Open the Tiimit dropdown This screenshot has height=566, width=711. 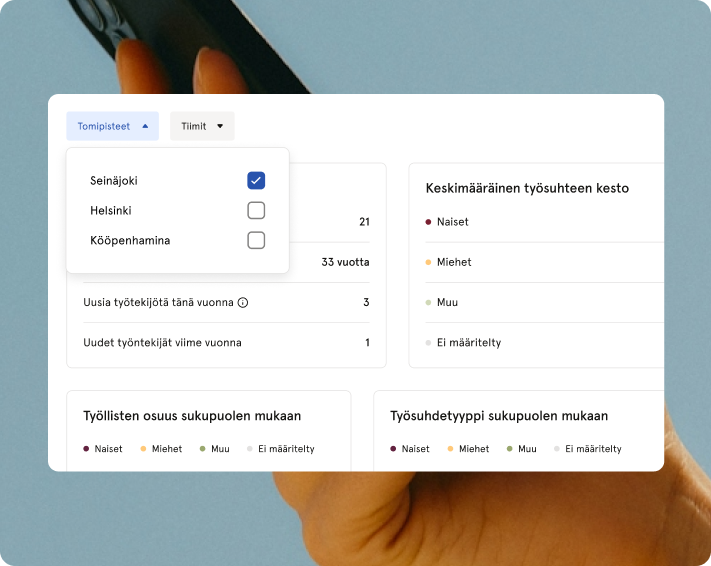coord(202,126)
